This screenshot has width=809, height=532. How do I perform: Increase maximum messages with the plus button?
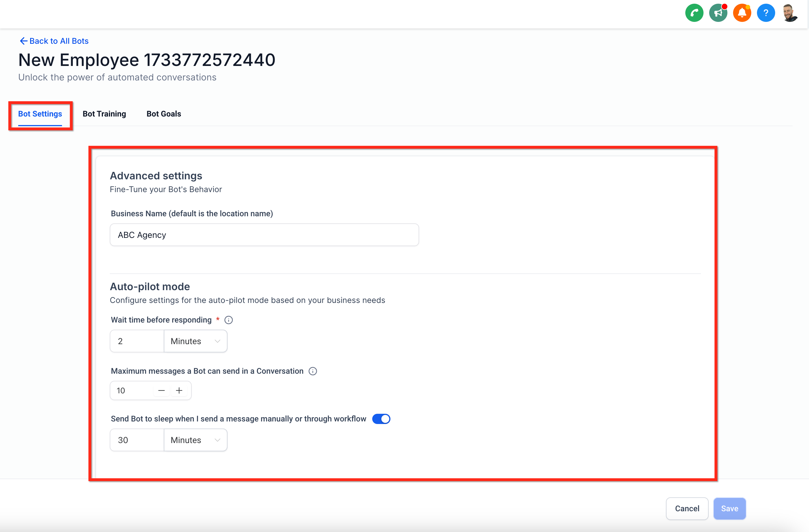coord(179,391)
